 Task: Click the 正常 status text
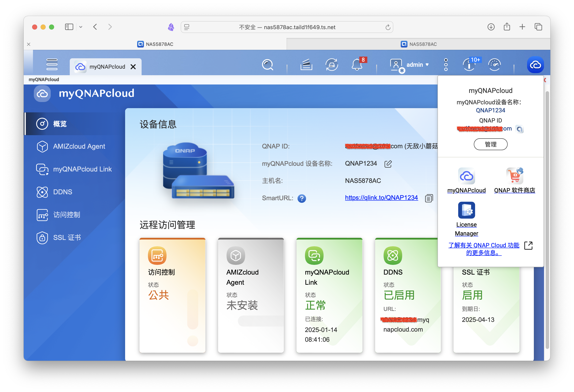[315, 305]
